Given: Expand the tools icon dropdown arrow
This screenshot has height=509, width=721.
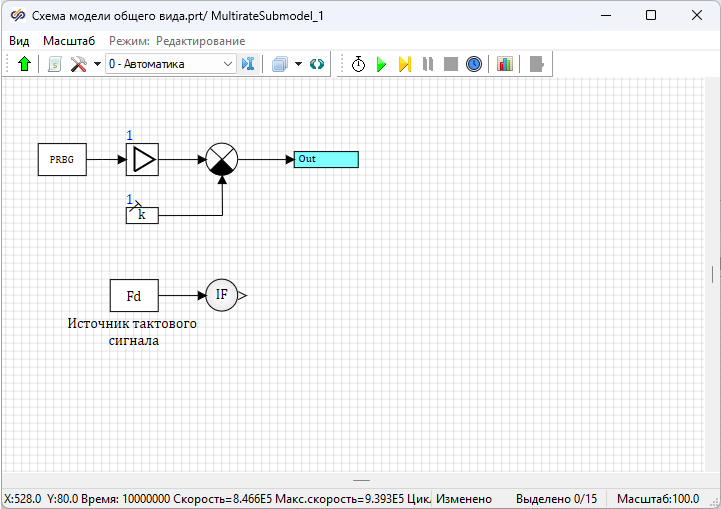Looking at the screenshot, I should coord(97,64).
